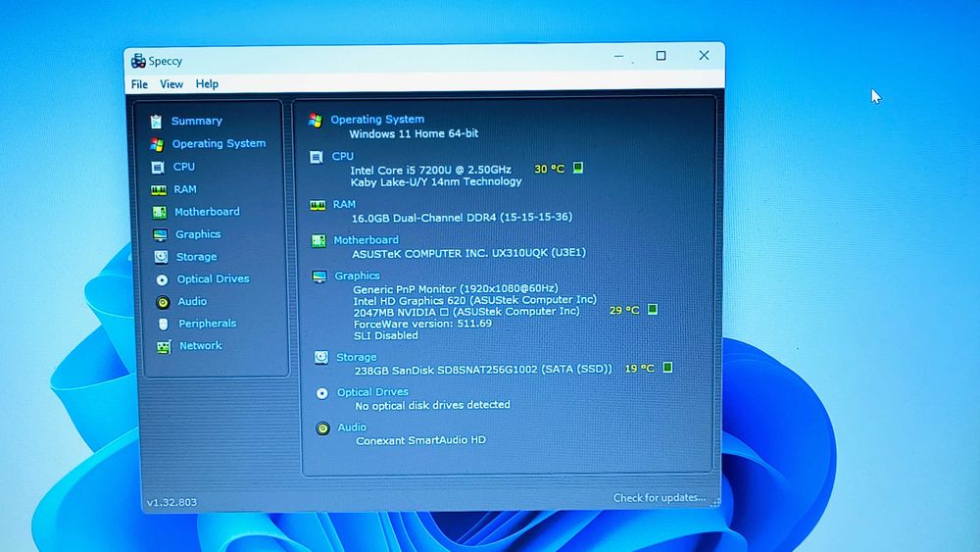Image resolution: width=980 pixels, height=552 pixels.
Task: Click the text Intel Core i5 7200U @ 2.50GHz
Action: tap(430, 170)
